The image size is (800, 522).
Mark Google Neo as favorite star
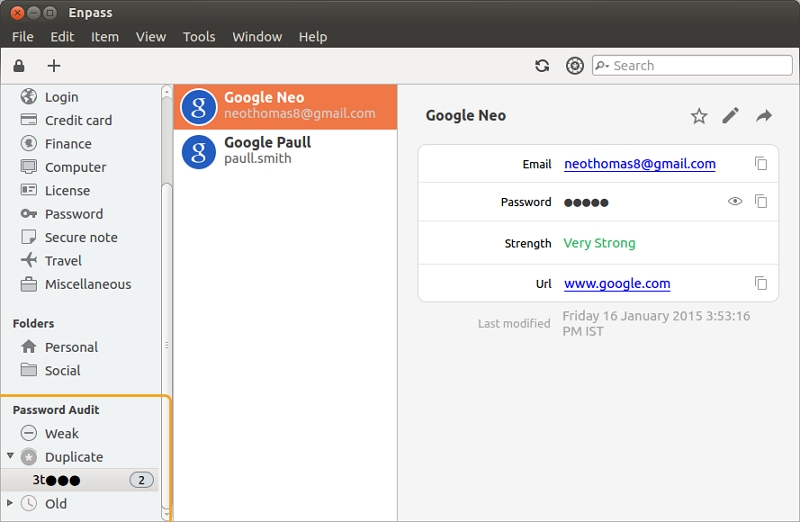point(699,116)
